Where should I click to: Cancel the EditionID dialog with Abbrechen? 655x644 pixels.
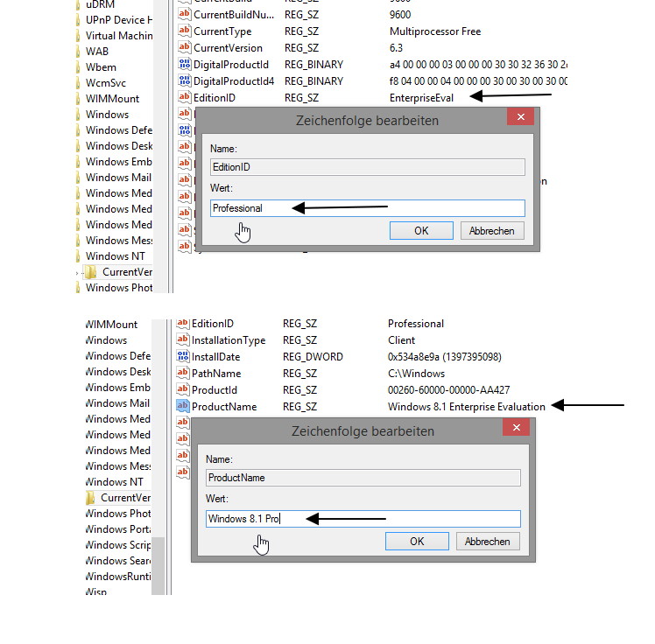(491, 231)
